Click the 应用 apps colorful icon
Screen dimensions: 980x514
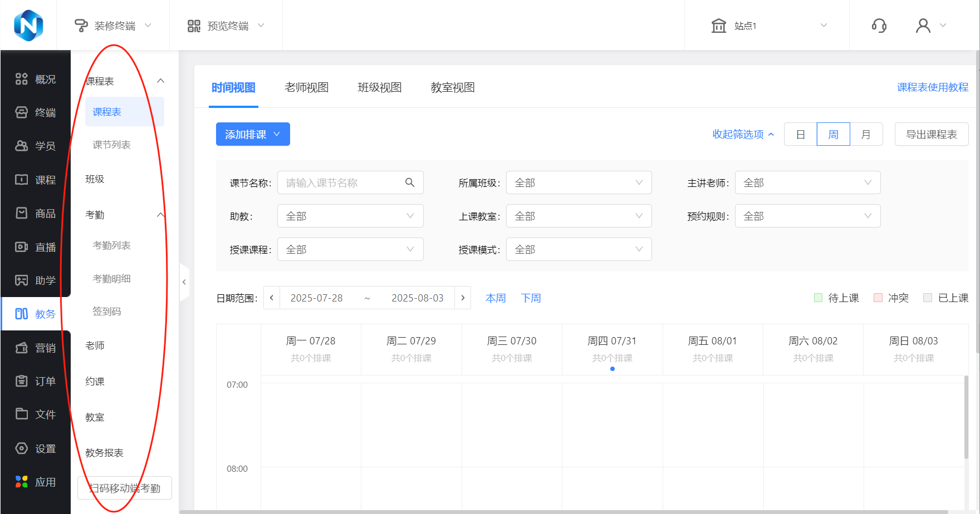click(x=22, y=482)
